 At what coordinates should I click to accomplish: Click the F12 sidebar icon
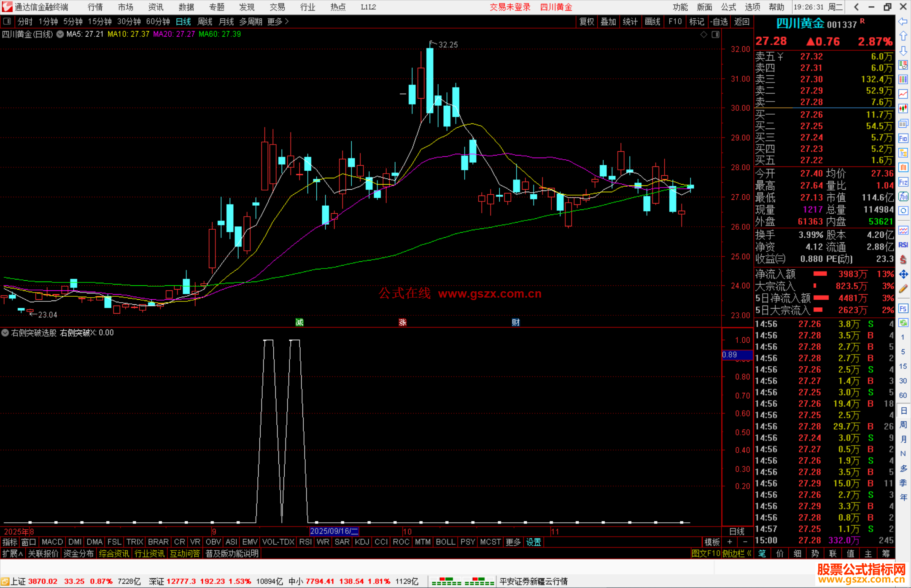coord(903,182)
